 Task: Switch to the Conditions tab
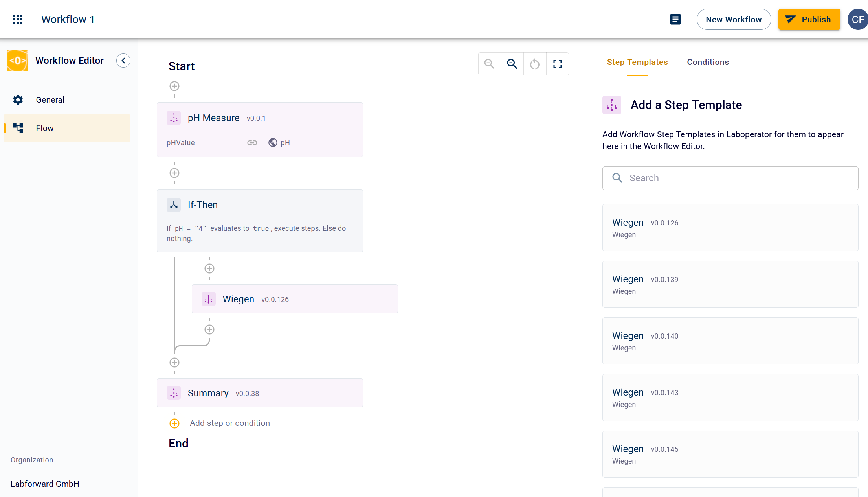(708, 62)
